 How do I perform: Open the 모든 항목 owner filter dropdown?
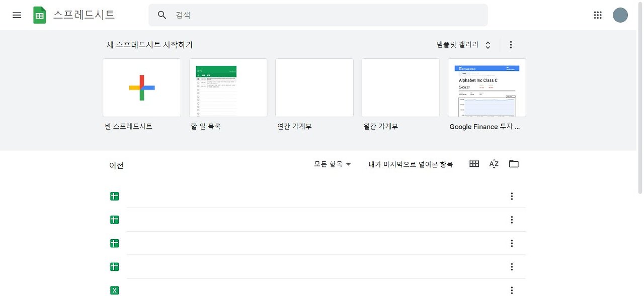pyautogui.click(x=333, y=164)
